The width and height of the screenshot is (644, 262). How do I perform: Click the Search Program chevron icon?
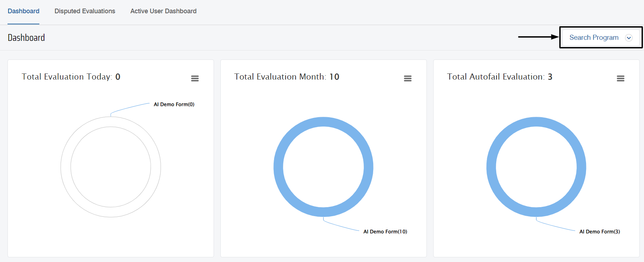click(629, 38)
